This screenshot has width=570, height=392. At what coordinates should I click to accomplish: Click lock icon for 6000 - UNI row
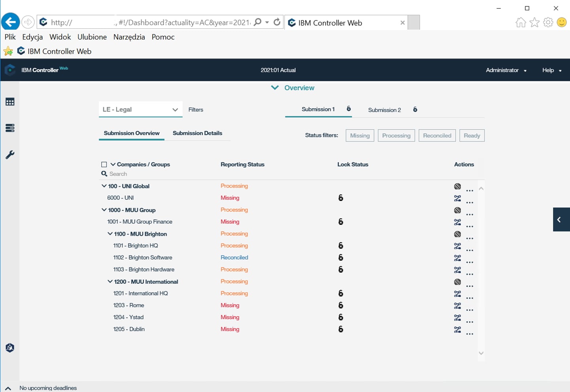point(341,198)
